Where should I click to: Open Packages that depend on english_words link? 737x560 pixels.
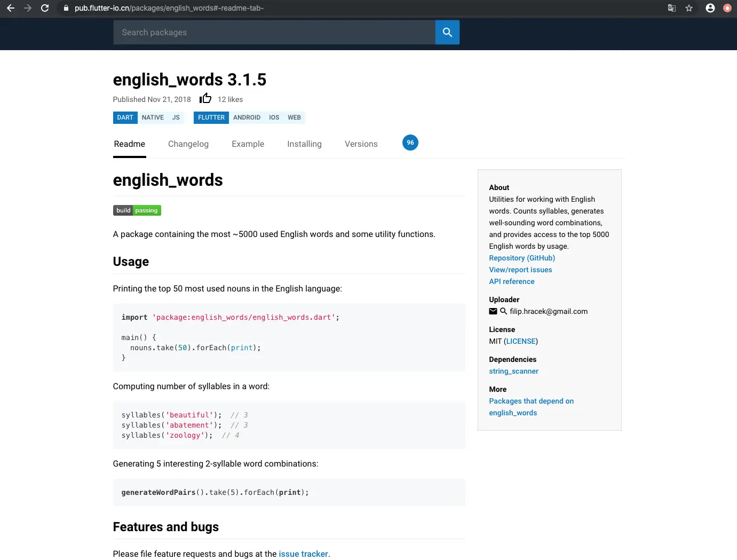[x=531, y=407]
